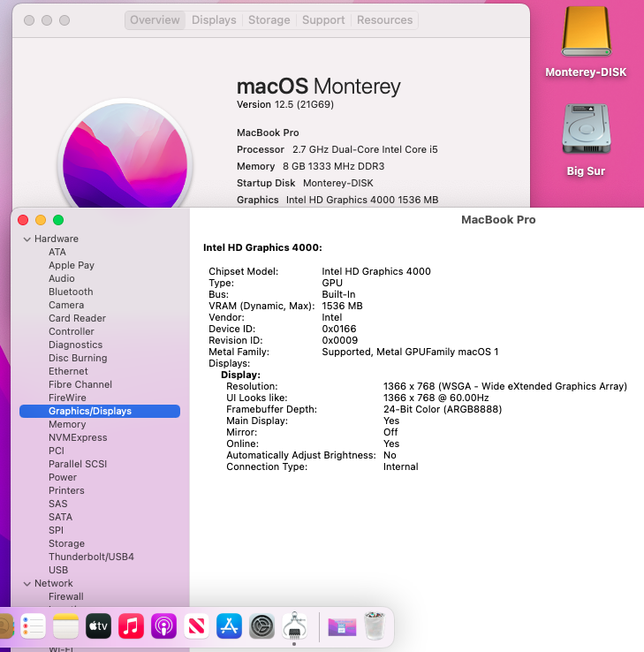This screenshot has height=652, width=644.
Task: Click the Metal Family supported text
Action: click(410, 353)
